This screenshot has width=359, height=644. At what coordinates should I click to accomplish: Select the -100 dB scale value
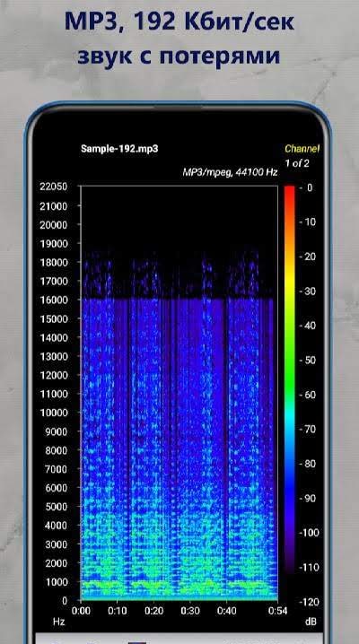pyautogui.click(x=309, y=533)
